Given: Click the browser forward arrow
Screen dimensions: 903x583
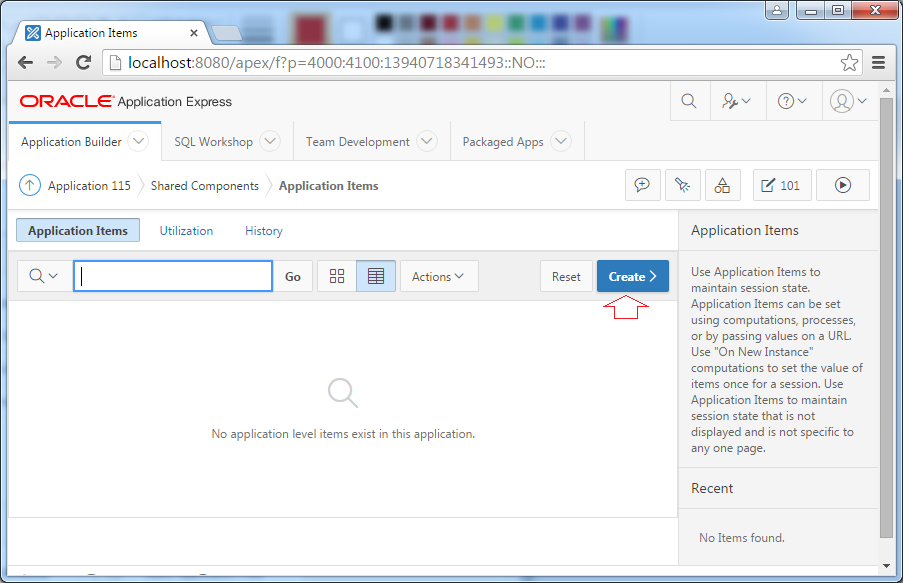Looking at the screenshot, I should coord(55,62).
